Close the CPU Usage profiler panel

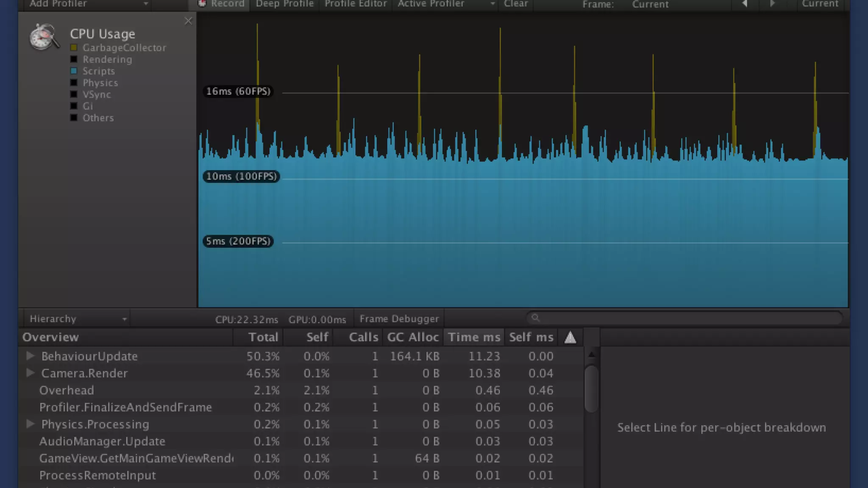point(188,21)
